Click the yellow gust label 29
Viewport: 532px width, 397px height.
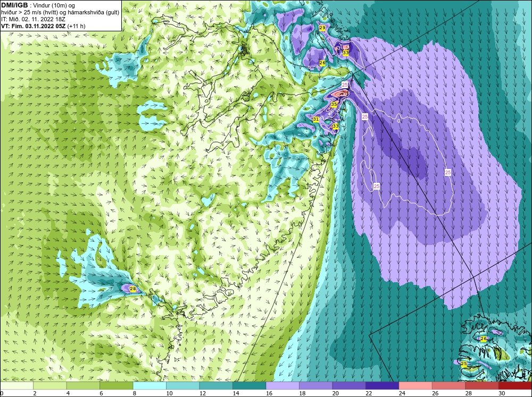pos(322,28)
